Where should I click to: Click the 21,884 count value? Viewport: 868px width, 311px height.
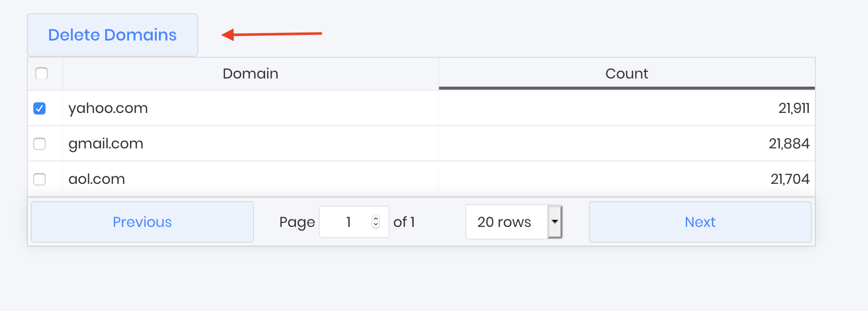tap(789, 144)
